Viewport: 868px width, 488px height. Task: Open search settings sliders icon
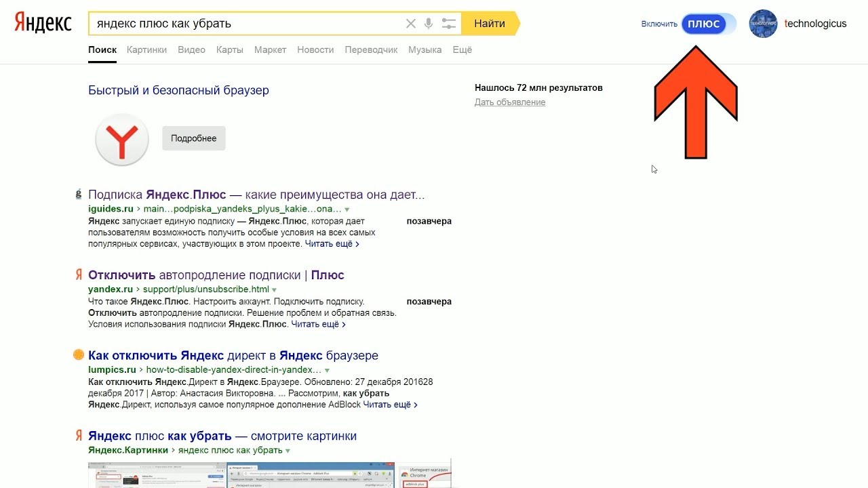pyautogui.click(x=448, y=24)
